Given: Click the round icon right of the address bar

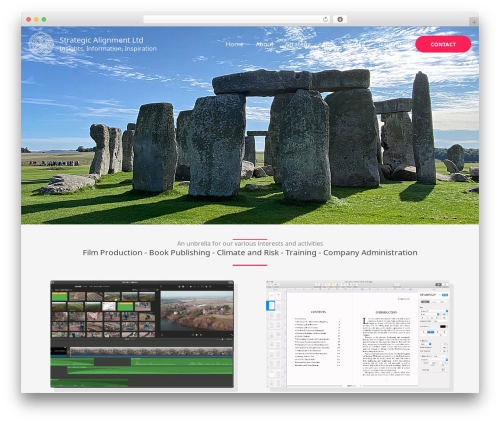Looking at the screenshot, I should [x=340, y=19].
